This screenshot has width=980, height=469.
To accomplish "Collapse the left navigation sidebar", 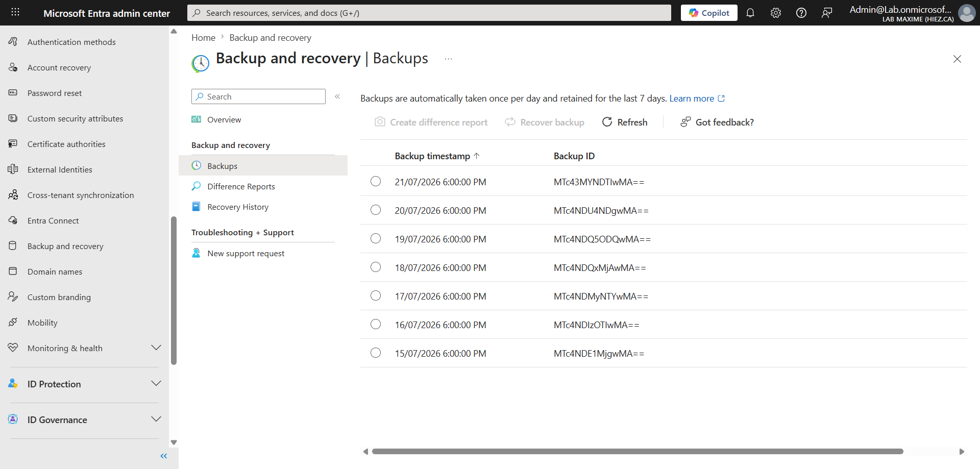I will (x=164, y=456).
